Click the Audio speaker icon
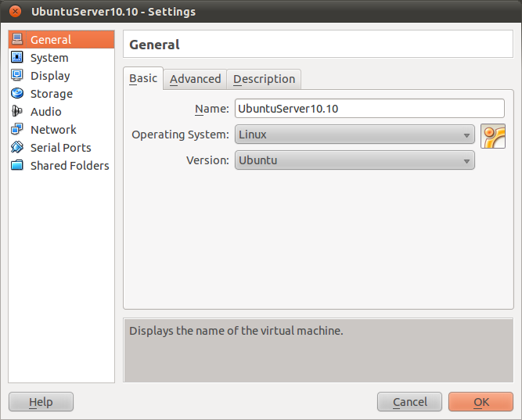522x420 pixels. click(x=17, y=112)
